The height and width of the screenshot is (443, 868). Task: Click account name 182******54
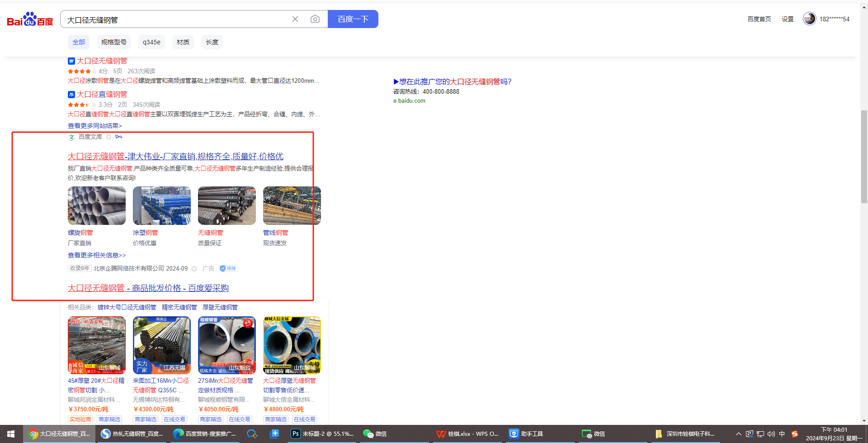(x=835, y=19)
